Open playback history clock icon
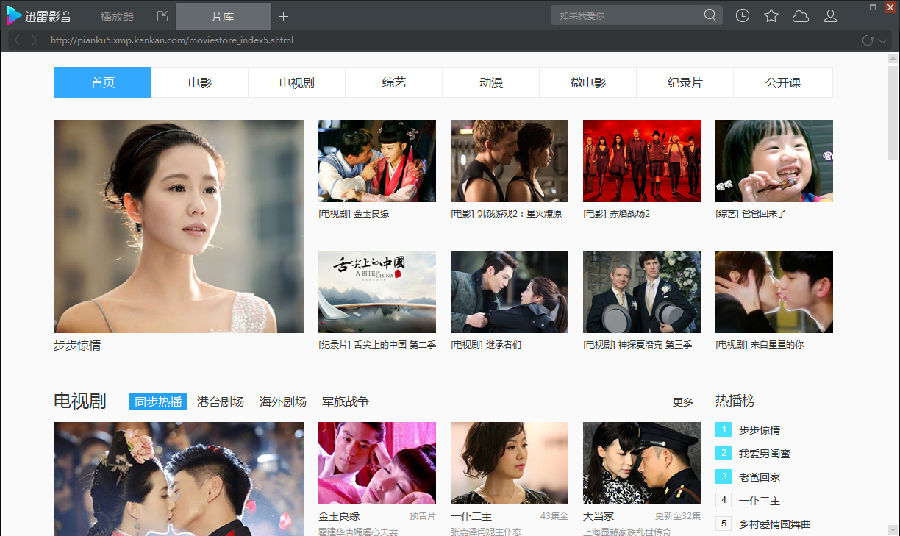 click(742, 16)
